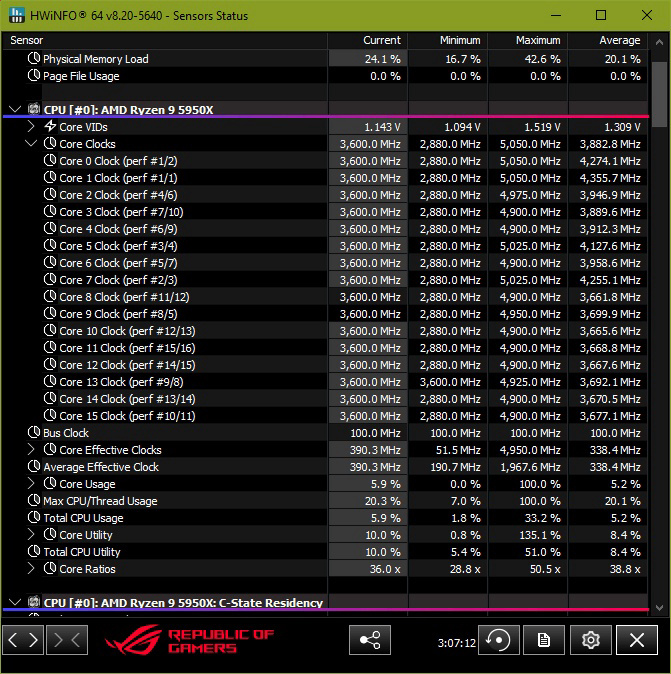Click the scrollbar up arrow

coord(659,42)
